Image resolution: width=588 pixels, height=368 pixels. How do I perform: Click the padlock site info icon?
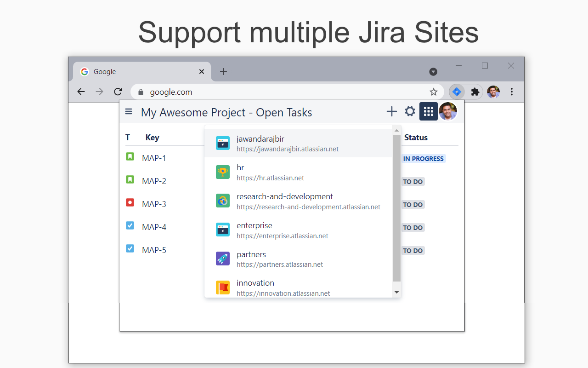click(x=141, y=92)
